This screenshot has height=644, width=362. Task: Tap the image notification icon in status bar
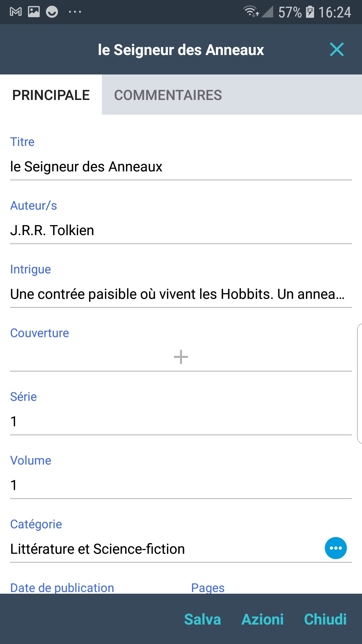coord(34,12)
